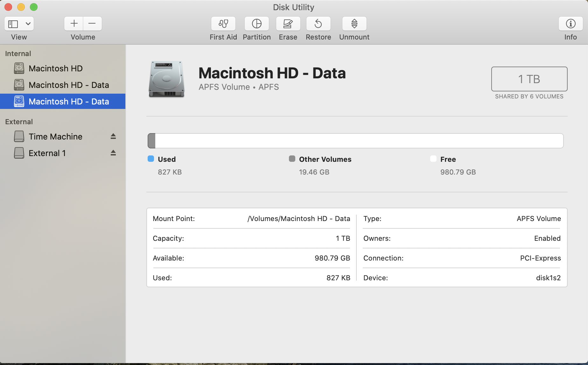The width and height of the screenshot is (588, 365).
Task: Open the Info panel button
Action: pyautogui.click(x=570, y=24)
